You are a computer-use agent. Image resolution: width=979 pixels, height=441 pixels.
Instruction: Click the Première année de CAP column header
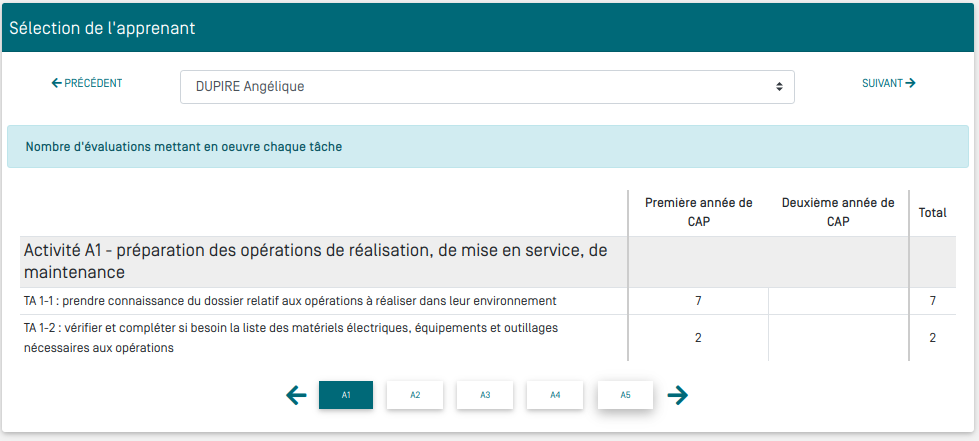tap(698, 212)
